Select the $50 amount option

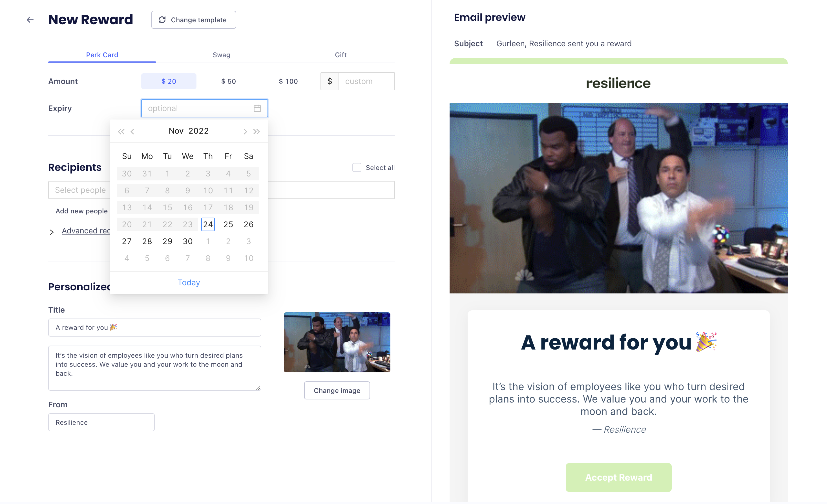pos(229,81)
